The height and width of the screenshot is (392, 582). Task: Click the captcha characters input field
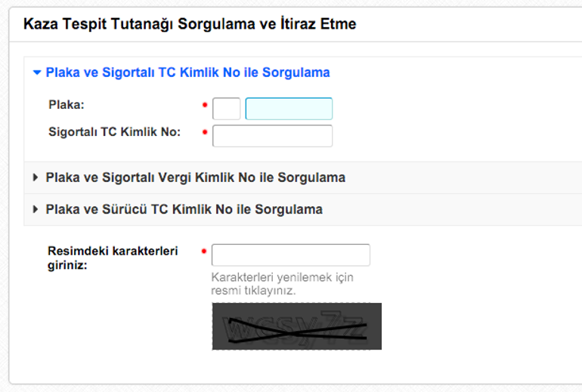(290, 255)
